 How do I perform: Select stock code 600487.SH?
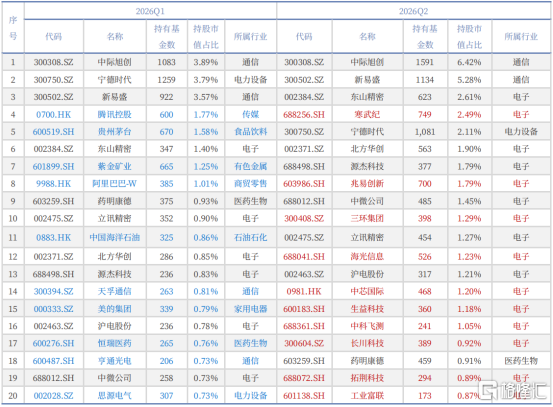tap(54, 361)
